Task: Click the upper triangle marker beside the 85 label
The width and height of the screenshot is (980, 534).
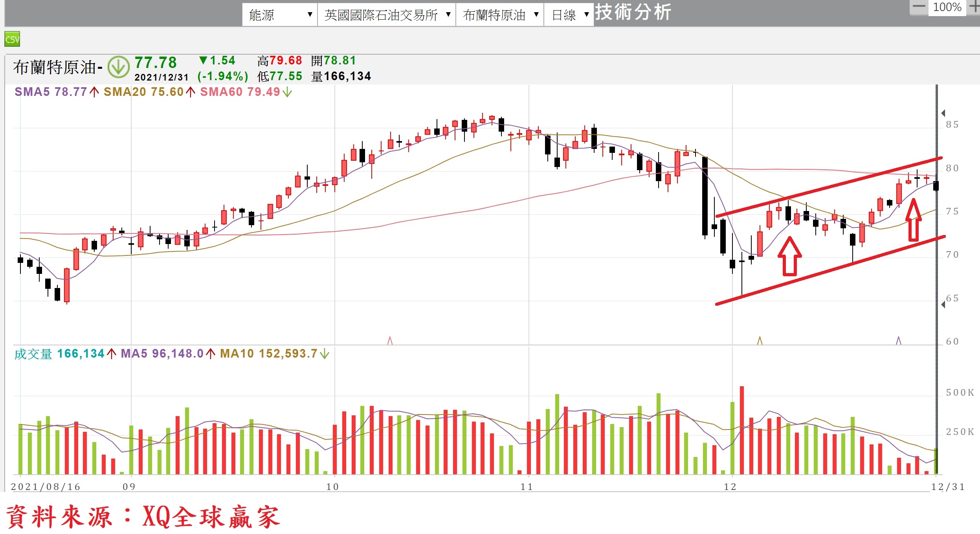Action: 943,113
